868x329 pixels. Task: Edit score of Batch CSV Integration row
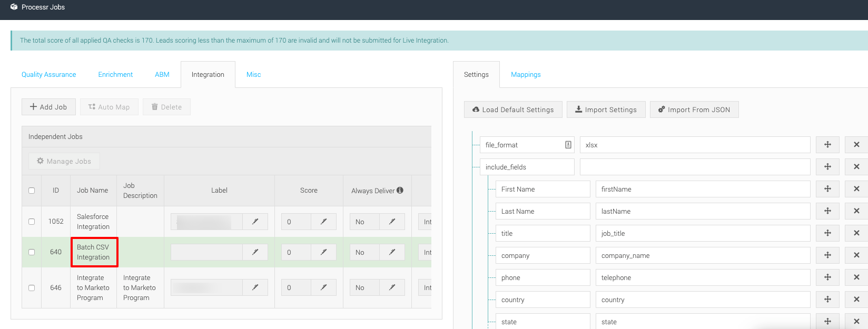point(323,252)
